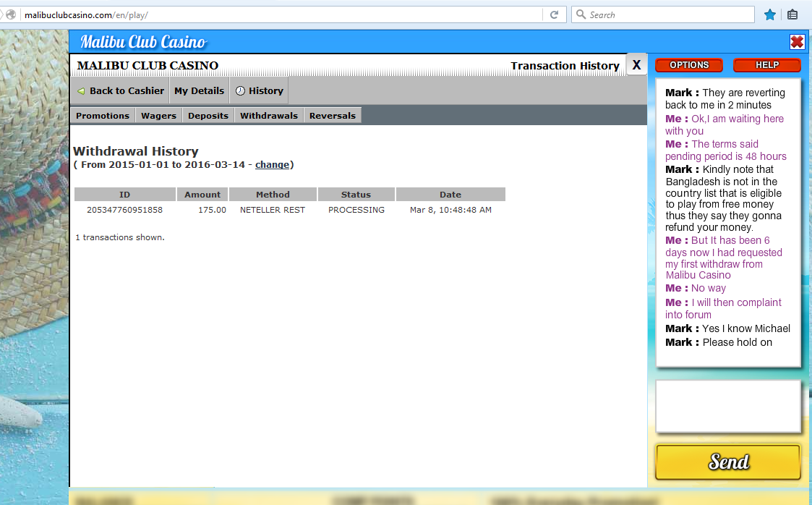Click the 'Please hold on' chat message
Viewport: 812px width, 505px height.
tap(719, 342)
